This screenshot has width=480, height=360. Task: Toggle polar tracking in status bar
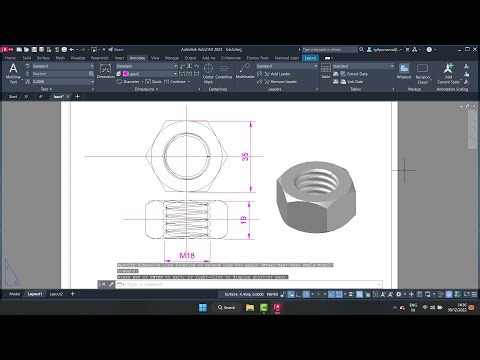click(306, 294)
